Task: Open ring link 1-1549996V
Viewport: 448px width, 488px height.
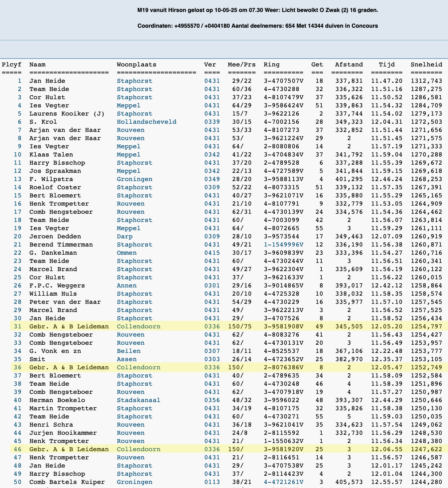Action: coord(284,245)
